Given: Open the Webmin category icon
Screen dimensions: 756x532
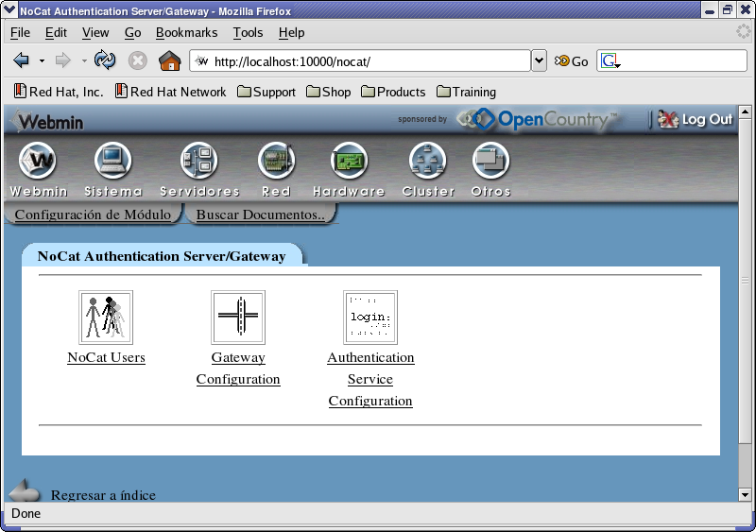Looking at the screenshot, I should click(38, 160).
